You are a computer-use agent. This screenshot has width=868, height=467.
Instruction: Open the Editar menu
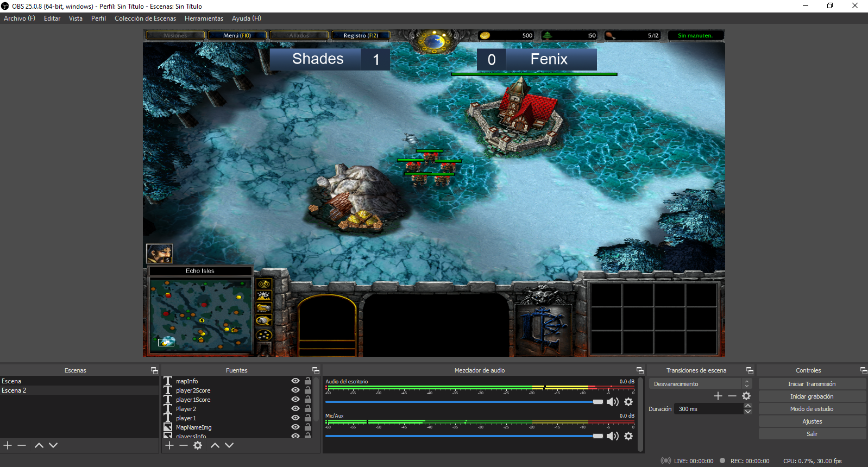point(52,18)
